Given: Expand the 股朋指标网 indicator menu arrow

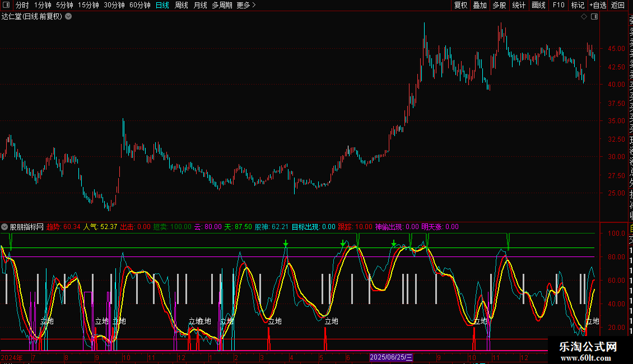Looking at the screenshot, I should coord(5,227).
